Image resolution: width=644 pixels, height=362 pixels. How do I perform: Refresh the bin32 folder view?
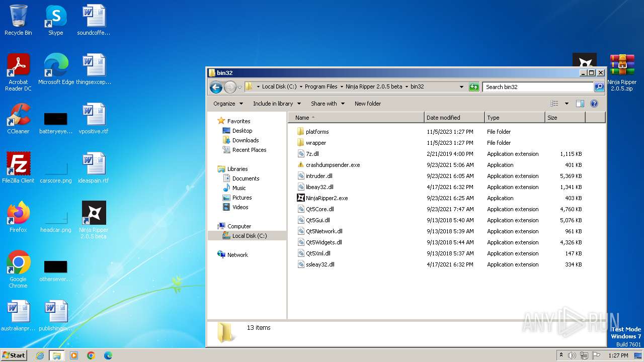click(x=473, y=87)
